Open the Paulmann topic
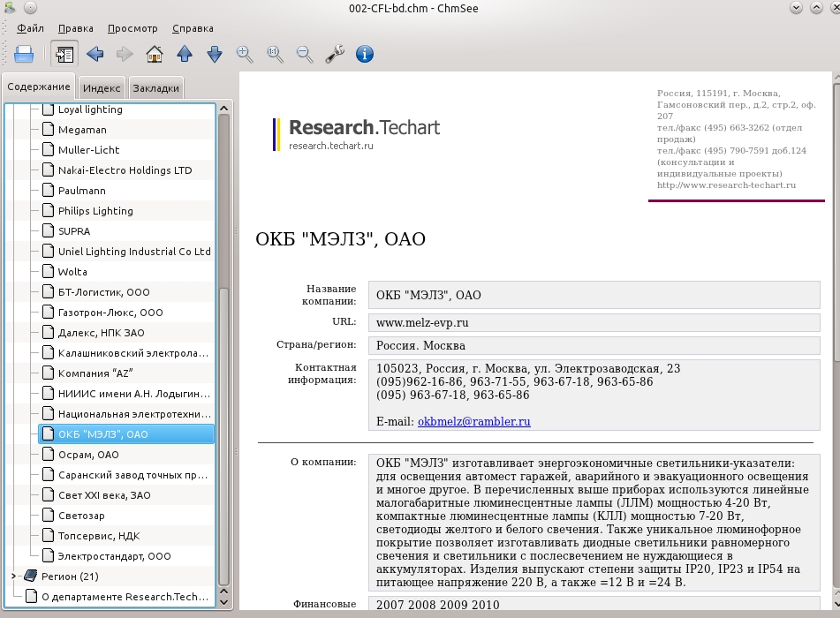This screenshot has height=618, width=840. pyautogui.click(x=82, y=191)
